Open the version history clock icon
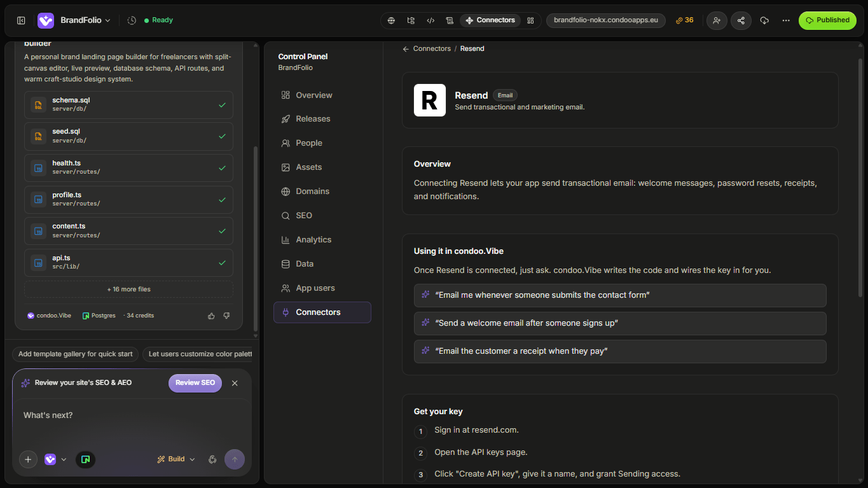 132,20
